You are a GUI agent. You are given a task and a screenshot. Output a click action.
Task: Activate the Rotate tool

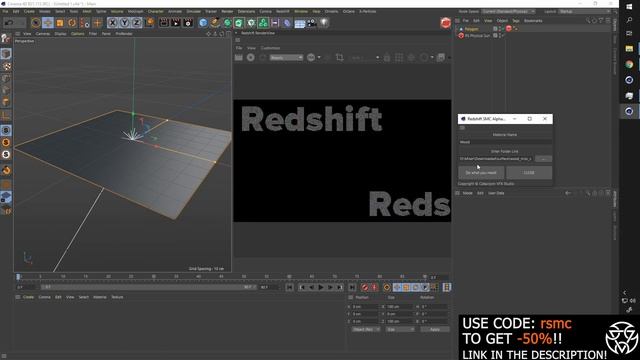click(x=72, y=23)
